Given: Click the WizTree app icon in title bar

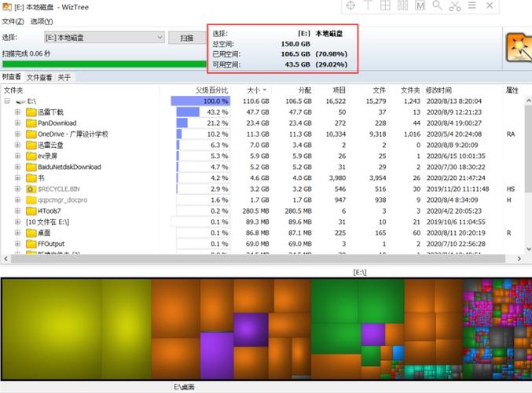Looking at the screenshot, I should (7, 7).
